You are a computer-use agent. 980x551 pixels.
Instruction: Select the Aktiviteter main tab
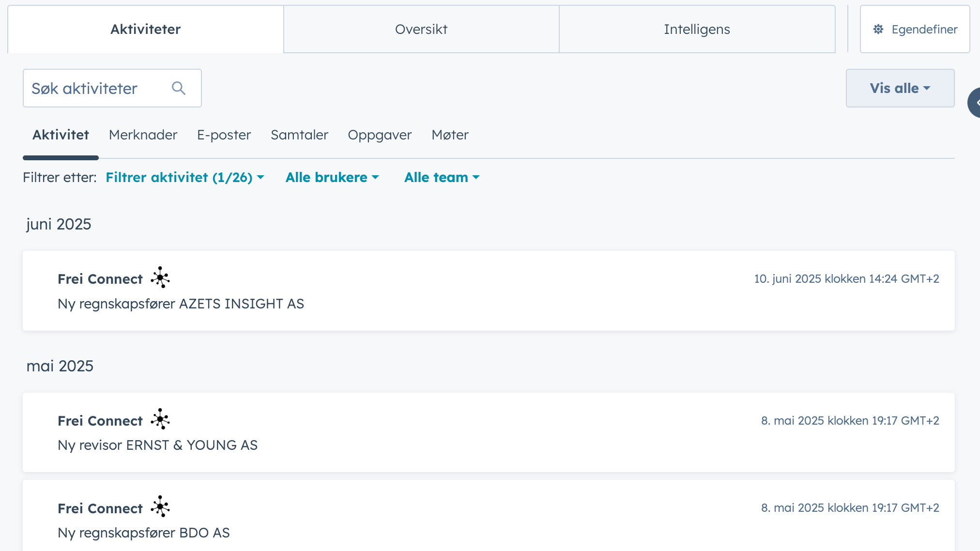coord(145,30)
